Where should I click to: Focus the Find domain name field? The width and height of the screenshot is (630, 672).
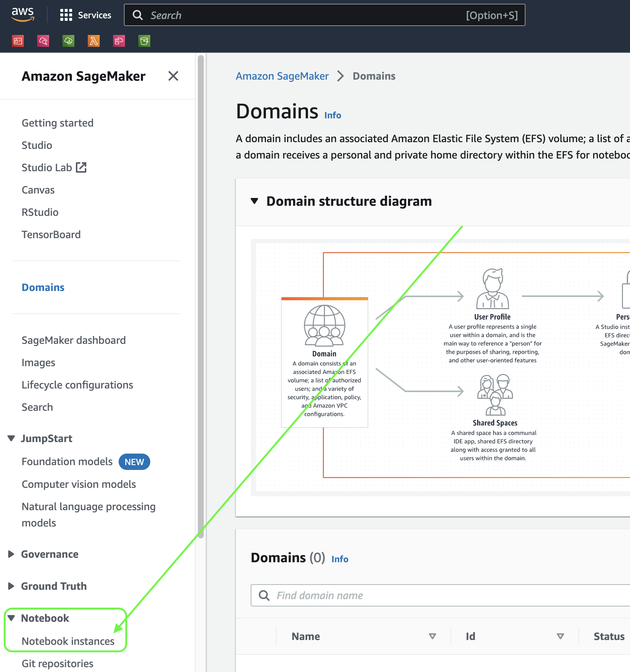point(440,595)
